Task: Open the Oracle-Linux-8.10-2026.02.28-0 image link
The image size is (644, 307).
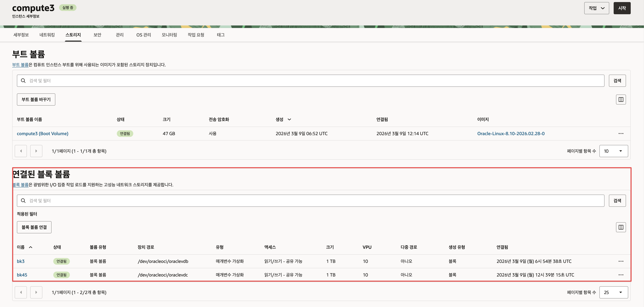Action: (510, 133)
